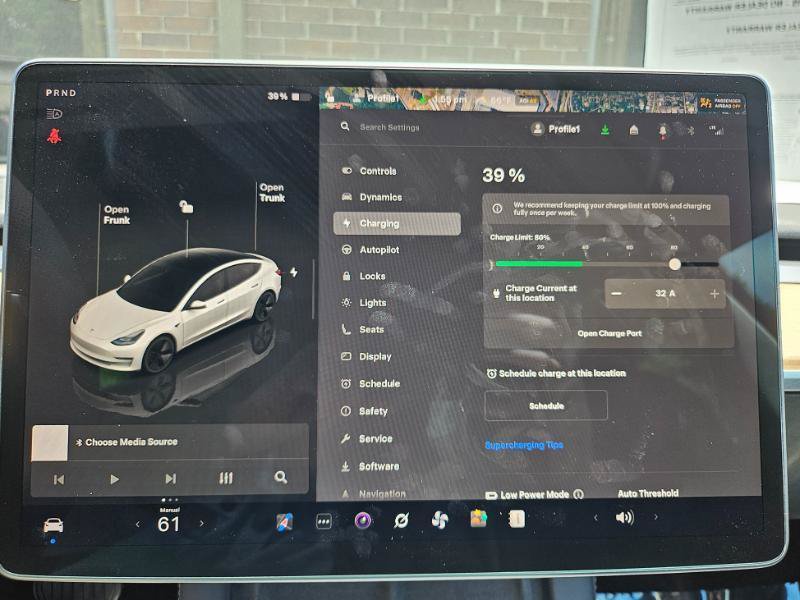Image resolution: width=800 pixels, height=600 pixels.
Task: Tap the charge port lightning bolt icon
Action: (294, 272)
